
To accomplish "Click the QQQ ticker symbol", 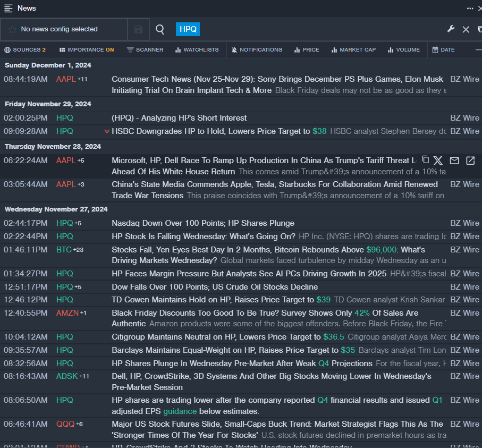I will pos(65,424).
